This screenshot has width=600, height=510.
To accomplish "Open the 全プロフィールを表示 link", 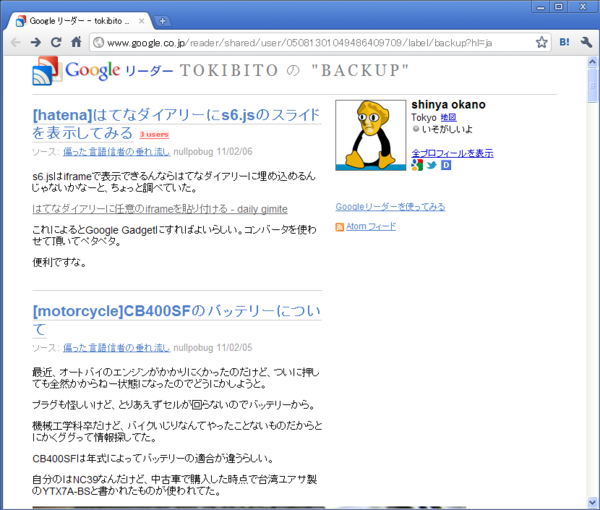I will pos(452,153).
